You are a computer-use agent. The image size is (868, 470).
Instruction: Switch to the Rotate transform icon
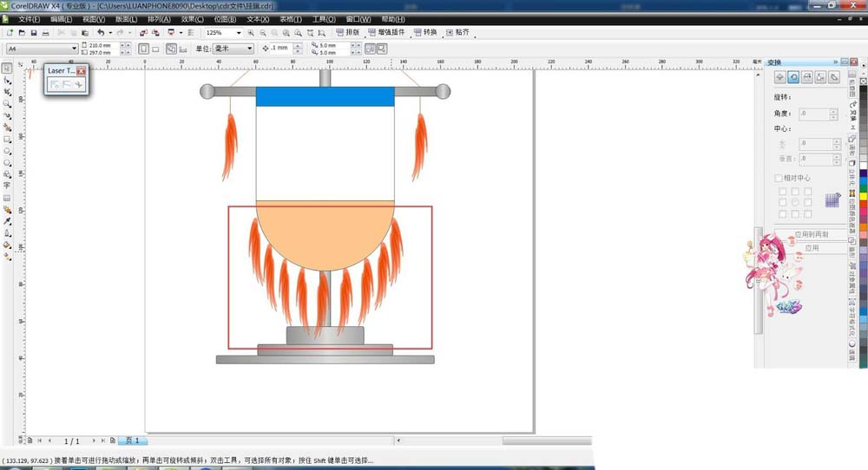click(x=793, y=77)
